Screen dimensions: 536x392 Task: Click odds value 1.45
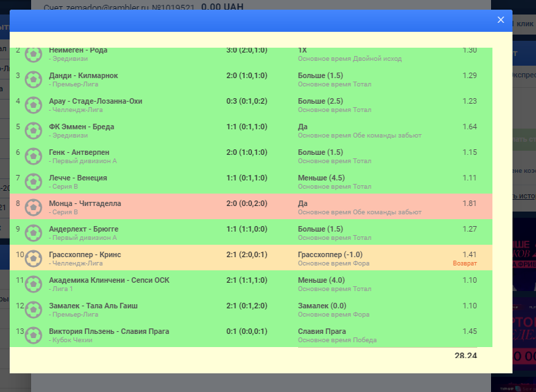[470, 332]
